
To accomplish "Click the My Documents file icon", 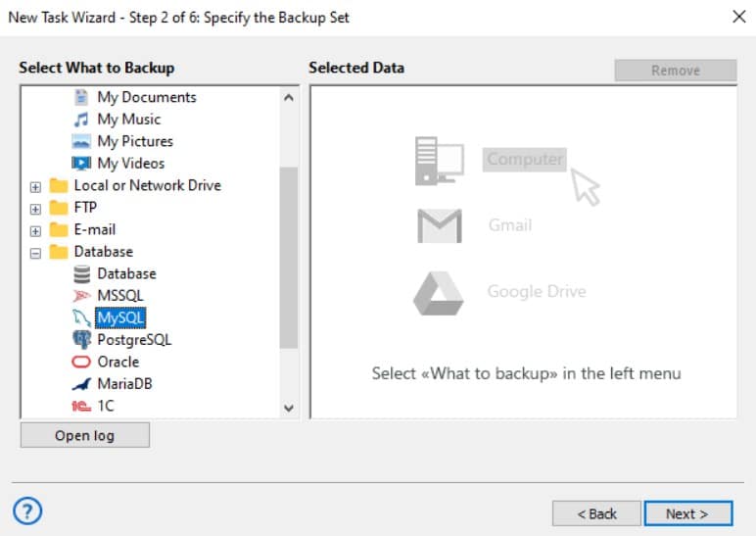I will [81, 97].
